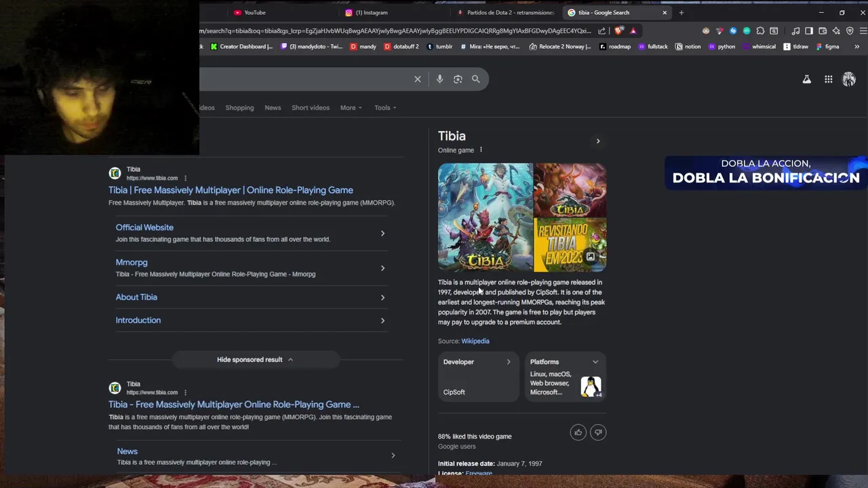868x488 pixels.
Task: Click the Brave Rewards triangle icon
Action: [633, 30]
